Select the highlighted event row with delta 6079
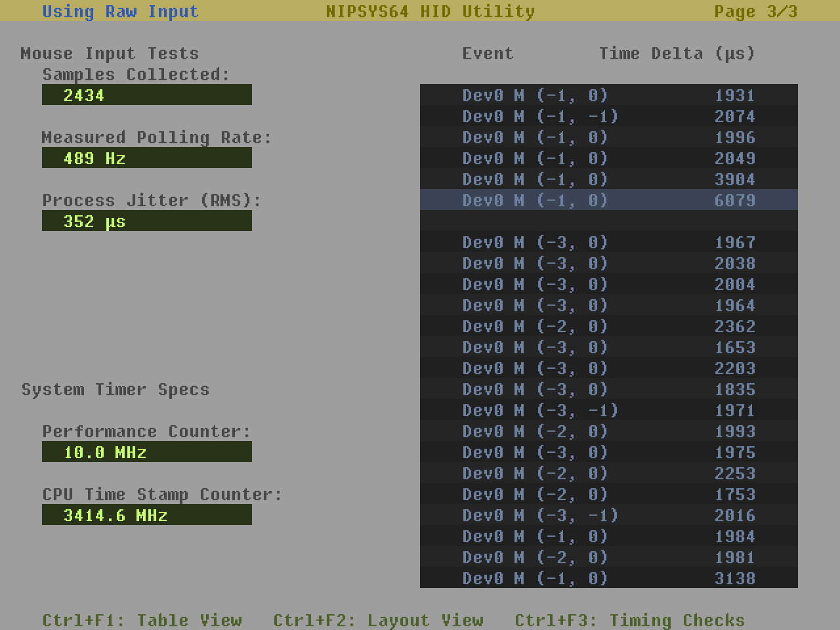Screen dimensions: 840x630 [608, 200]
